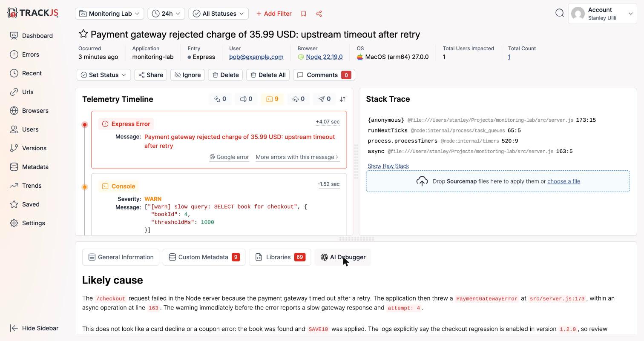The image size is (644, 341).
Task: Click the +4.07 sec timestamp
Action: (328, 122)
